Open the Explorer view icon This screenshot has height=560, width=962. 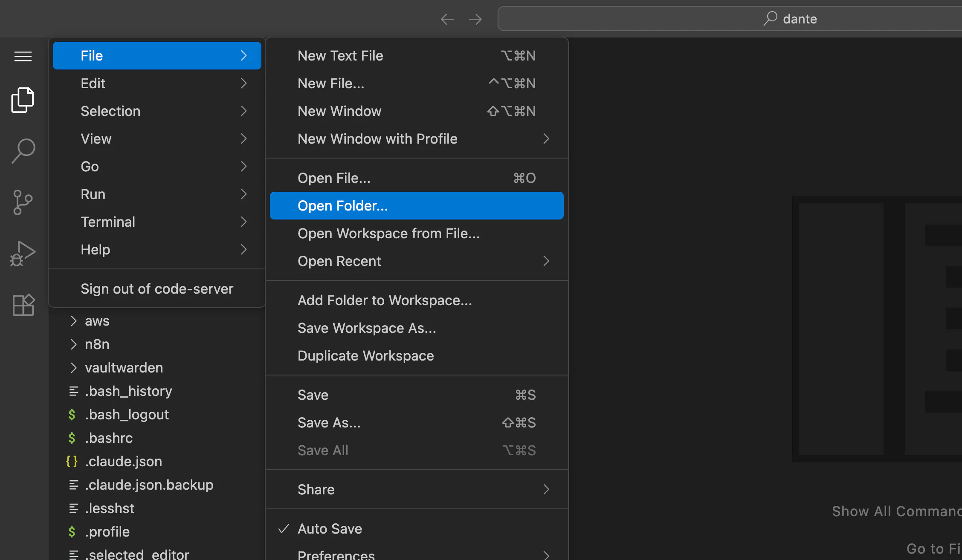point(23,101)
